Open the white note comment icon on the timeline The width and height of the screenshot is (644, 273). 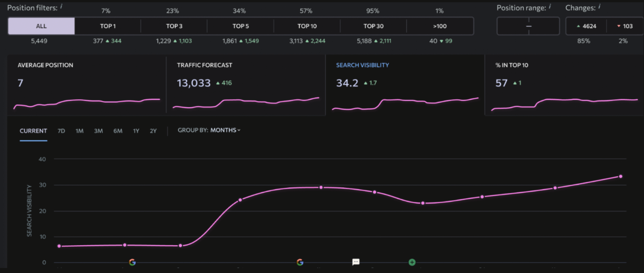[x=356, y=262]
